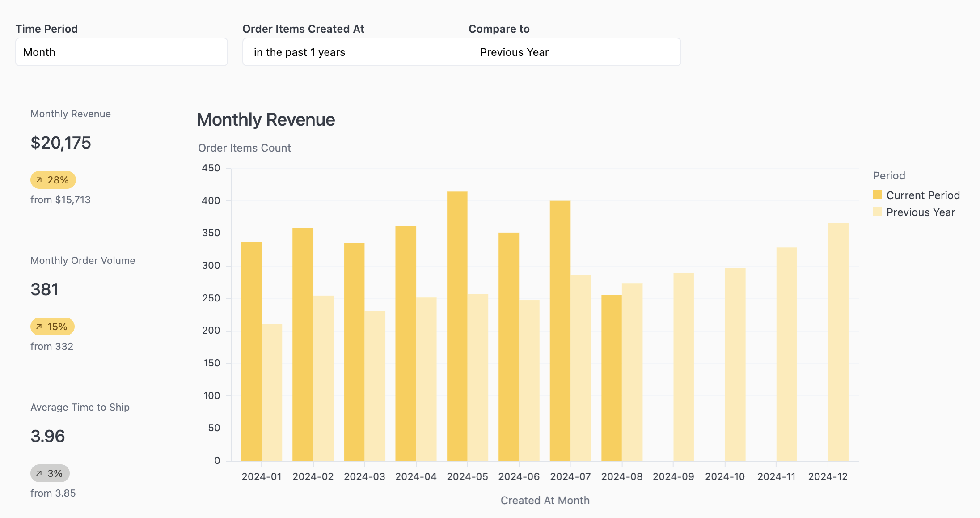Click the Previous Year legend color swatch
This screenshot has width=980, height=518.
877,212
